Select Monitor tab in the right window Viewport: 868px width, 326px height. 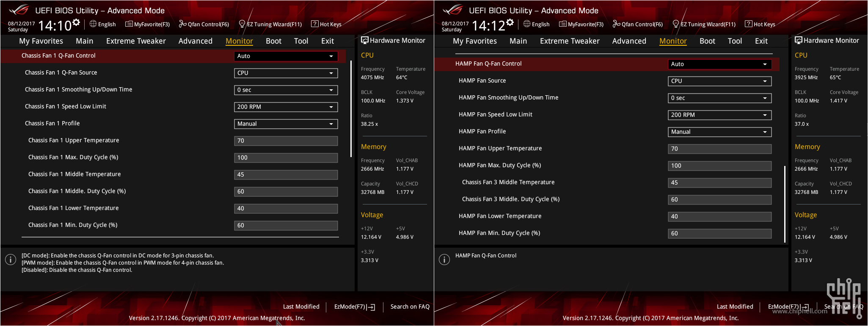point(673,41)
